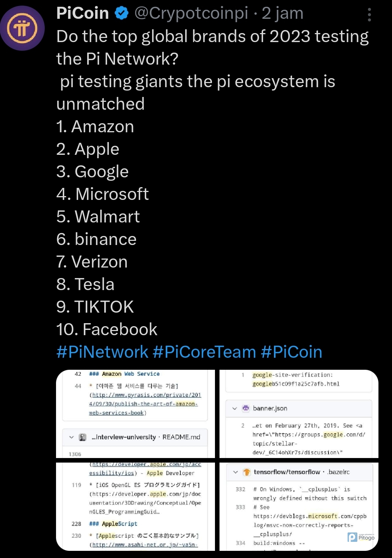The image size is (392, 558).
Task: Click the 2 jam timestamp
Action: coord(283,13)
